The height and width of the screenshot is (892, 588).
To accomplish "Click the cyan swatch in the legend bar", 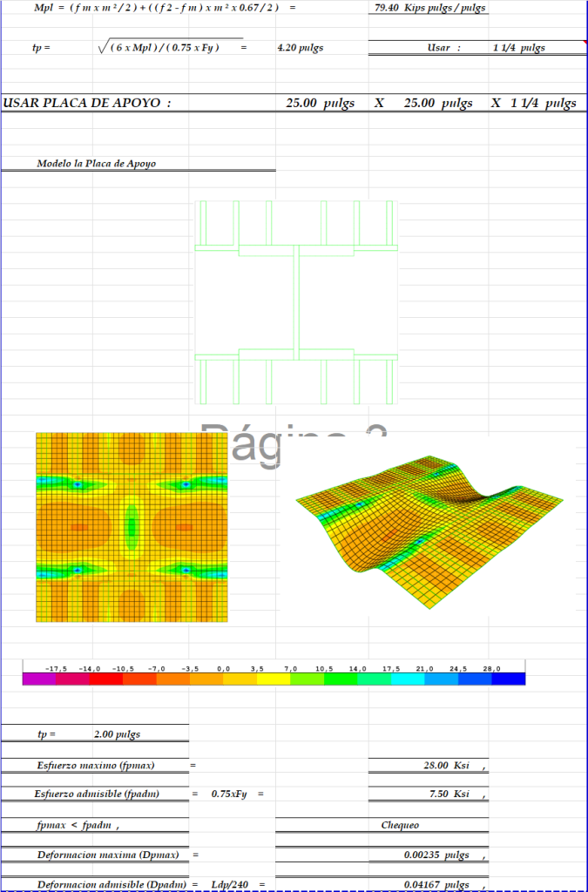I will (408, 679).
